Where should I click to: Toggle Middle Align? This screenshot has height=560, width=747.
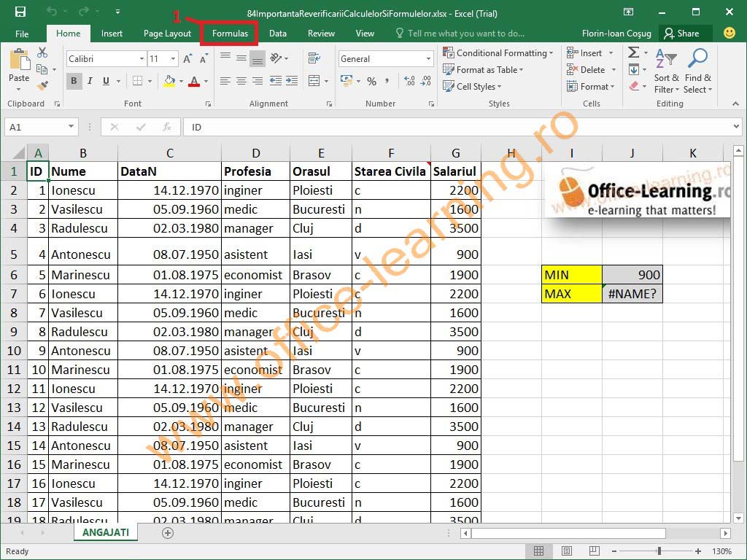coord(241,58)
